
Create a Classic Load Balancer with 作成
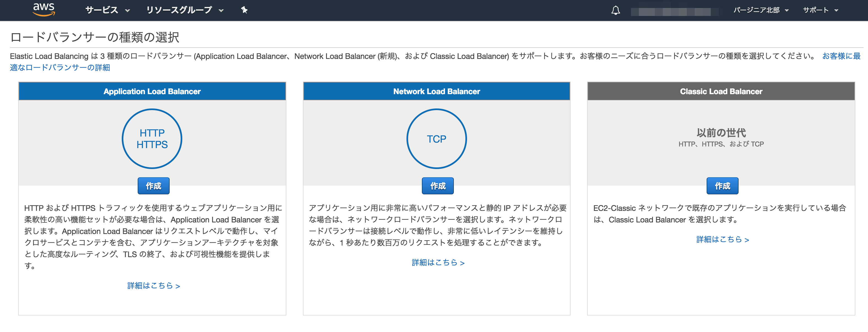722,186
